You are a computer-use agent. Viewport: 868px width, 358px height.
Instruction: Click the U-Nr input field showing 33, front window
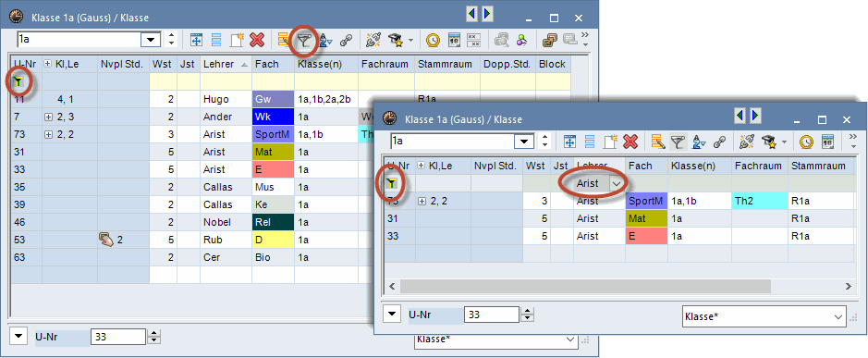[492, 315]
